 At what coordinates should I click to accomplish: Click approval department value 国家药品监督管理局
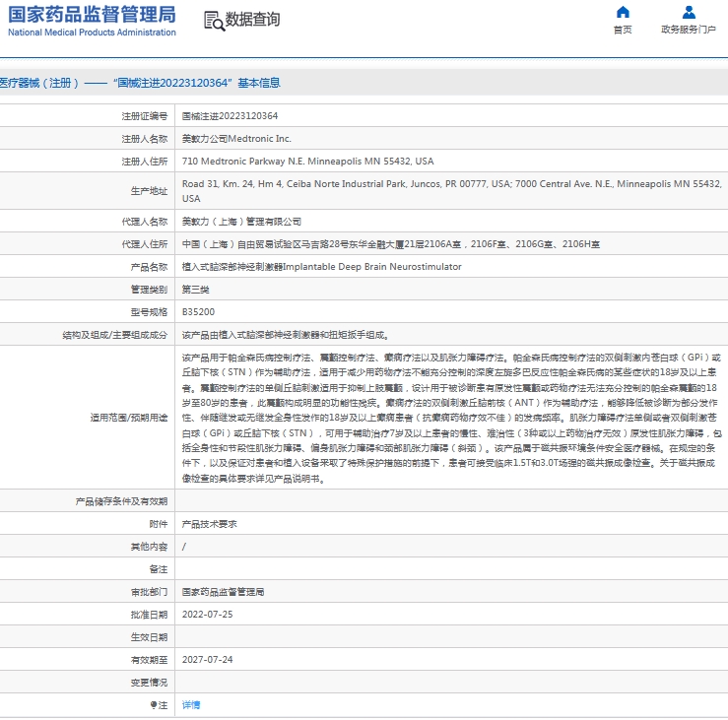click(223, 592)
